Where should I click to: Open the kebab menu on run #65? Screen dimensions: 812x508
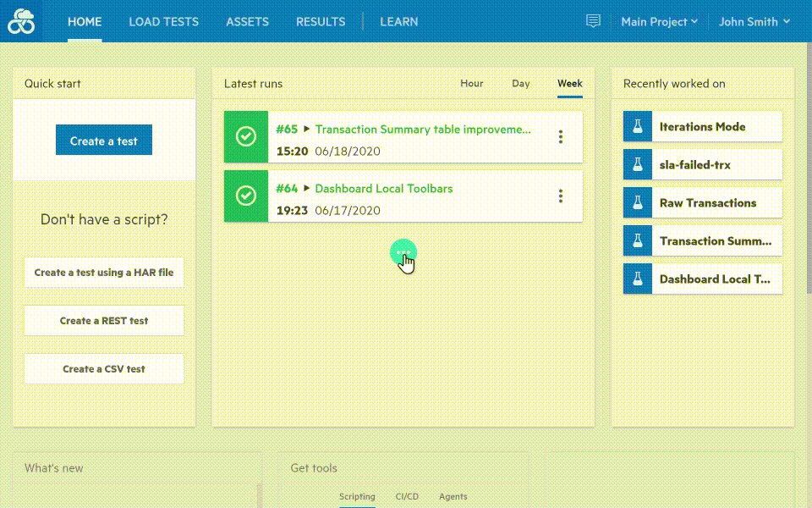click(x=560, y=135)
